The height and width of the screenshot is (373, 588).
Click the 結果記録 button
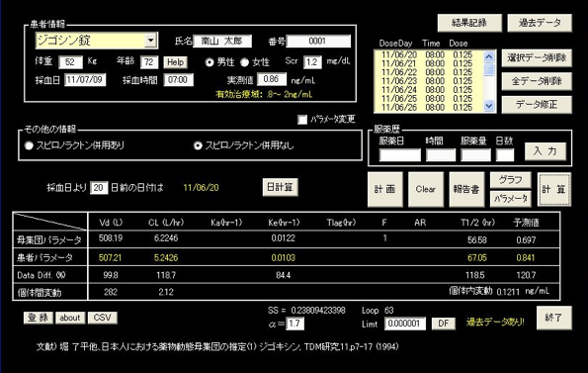(x=469, y=23)
